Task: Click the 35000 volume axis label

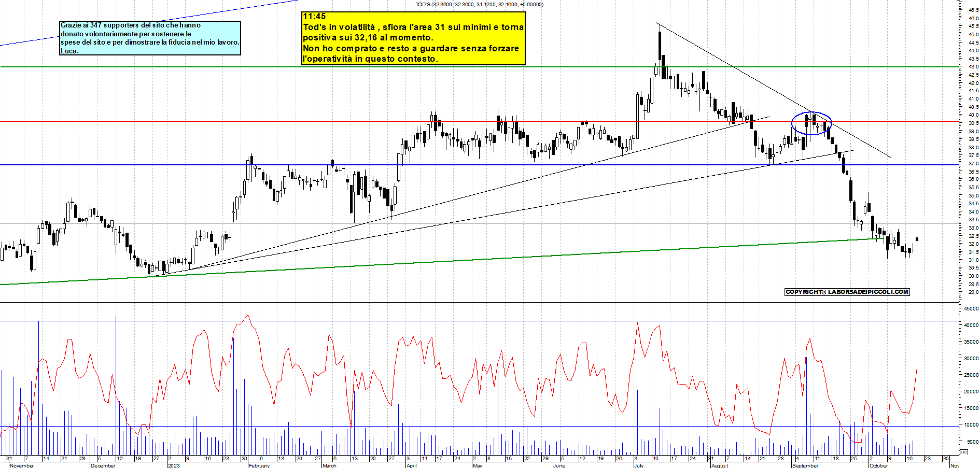Action: coord(971,342)
